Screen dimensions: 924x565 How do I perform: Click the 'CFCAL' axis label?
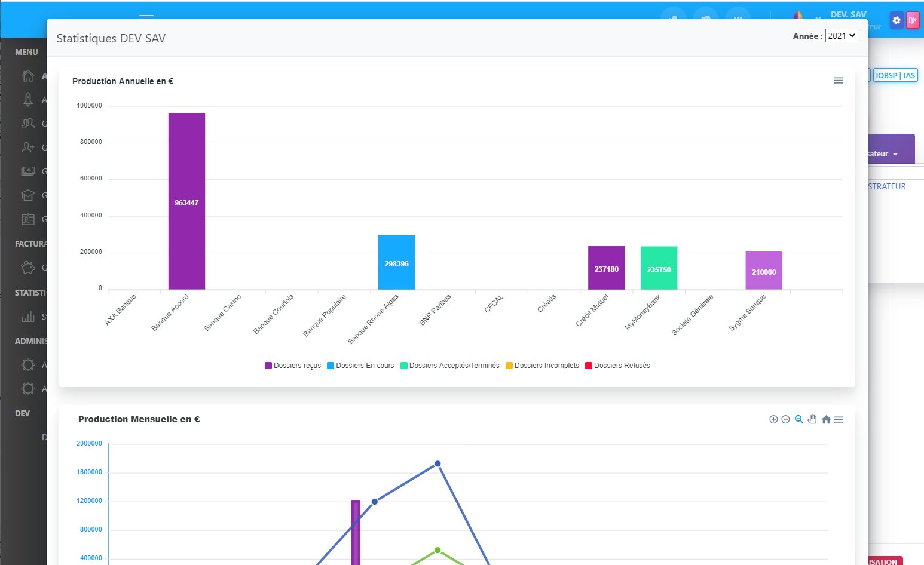494,303
